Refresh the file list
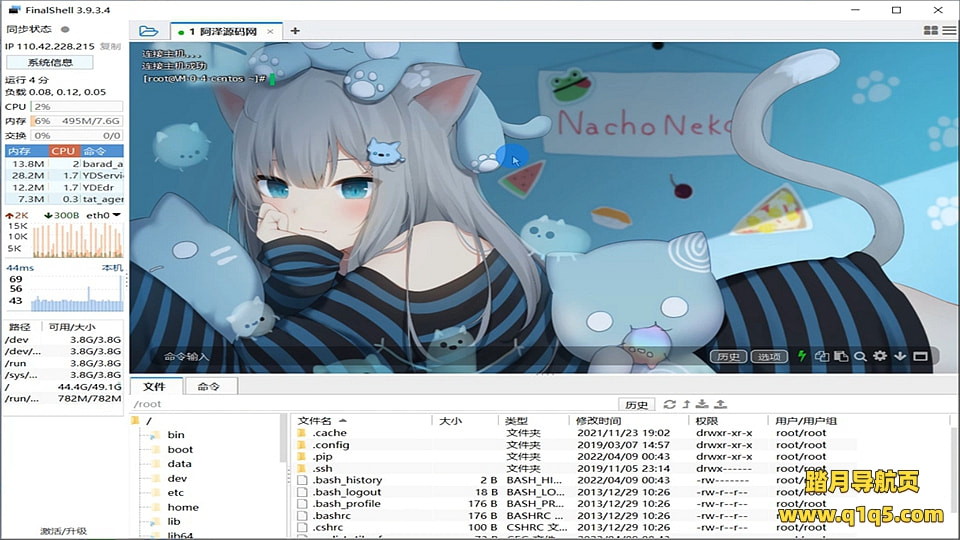The image size is (960, 540). pyautogui.click(x=669, y=404)
